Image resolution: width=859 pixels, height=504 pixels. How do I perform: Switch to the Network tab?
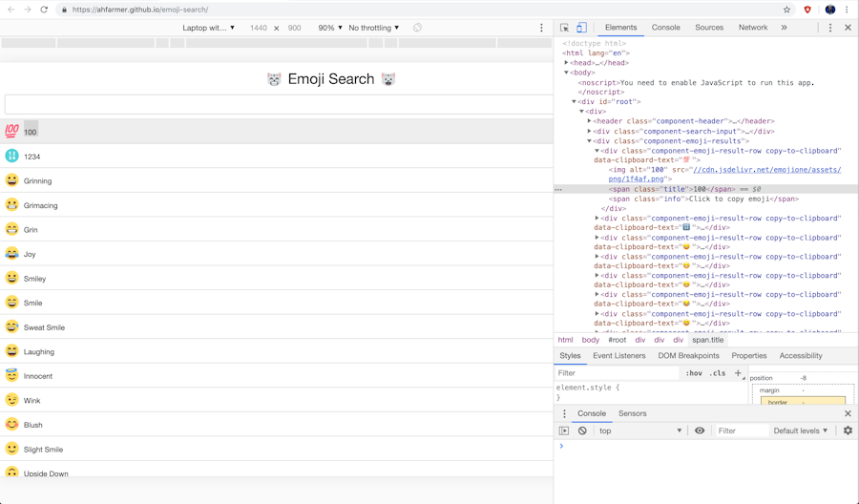753,28
